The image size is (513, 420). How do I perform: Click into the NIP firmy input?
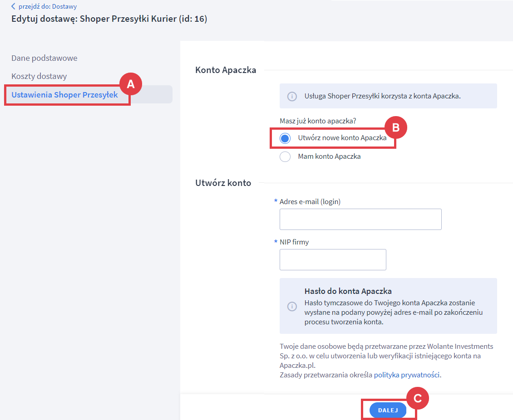click(x=333, y=260)
